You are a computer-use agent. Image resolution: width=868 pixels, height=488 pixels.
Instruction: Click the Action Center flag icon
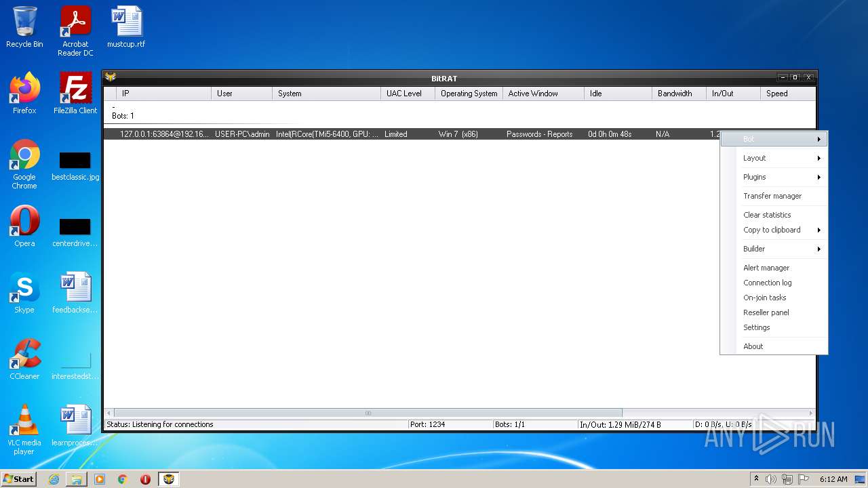click(x=804, y=479)
